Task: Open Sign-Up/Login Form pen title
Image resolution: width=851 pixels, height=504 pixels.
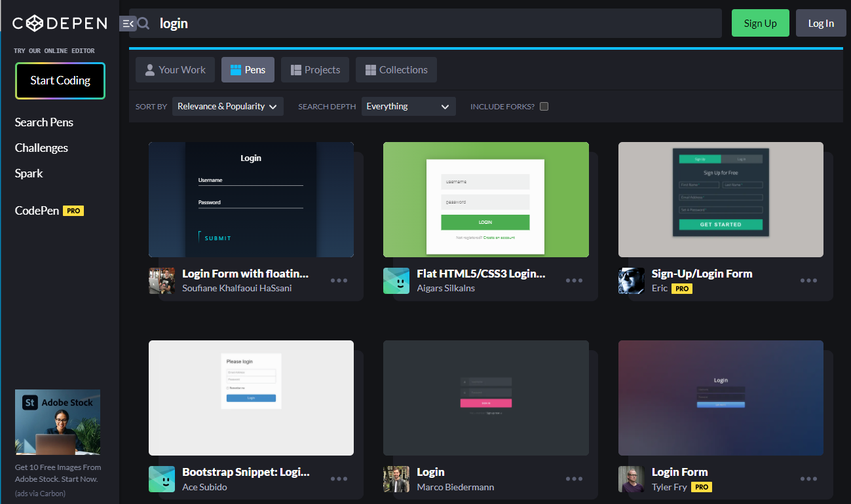Action: click(x=702, y=274)
